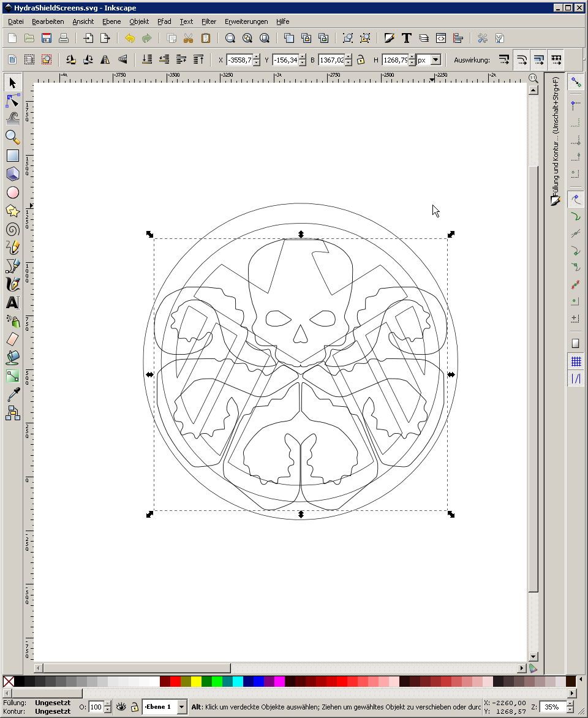Open the Pfad menu
Viewport: 588px width, 718px height.
(x=164, y=21)
